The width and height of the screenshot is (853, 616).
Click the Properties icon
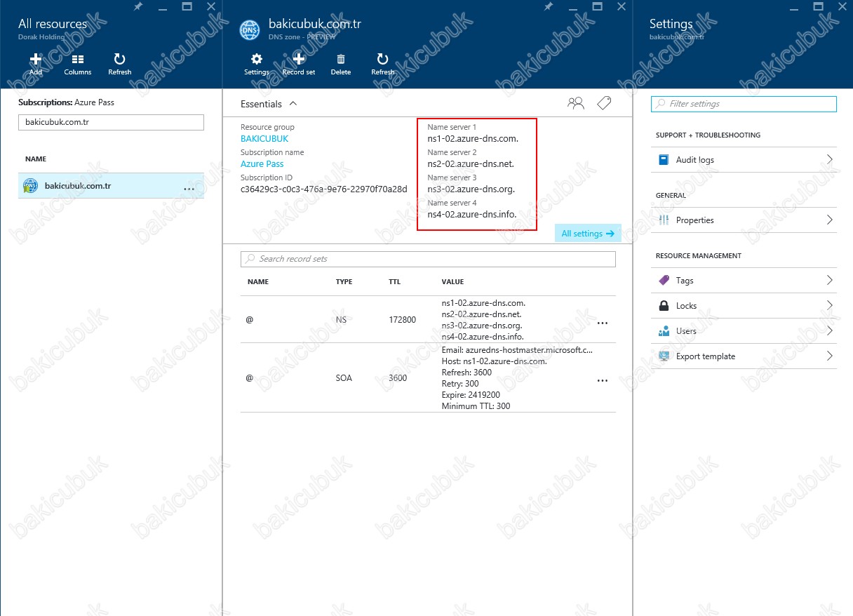point(664,220)
